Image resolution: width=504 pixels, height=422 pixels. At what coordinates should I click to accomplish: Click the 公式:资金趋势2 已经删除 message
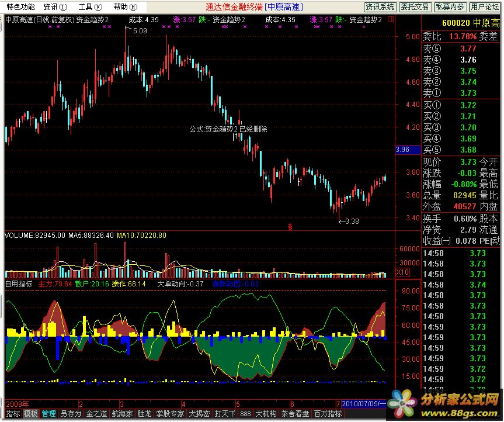click(x=228, y=129)
